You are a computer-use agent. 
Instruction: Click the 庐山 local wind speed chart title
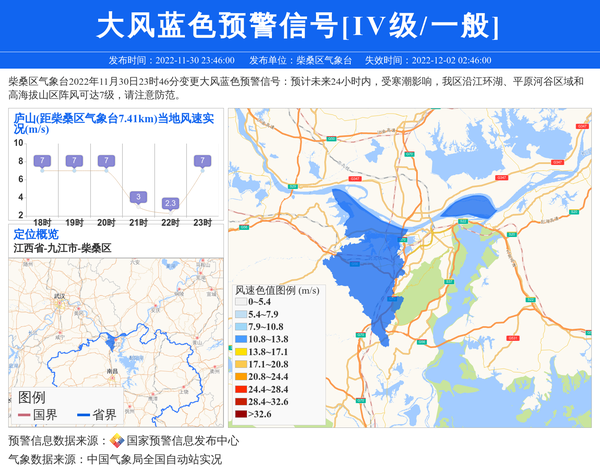(114, 123)
